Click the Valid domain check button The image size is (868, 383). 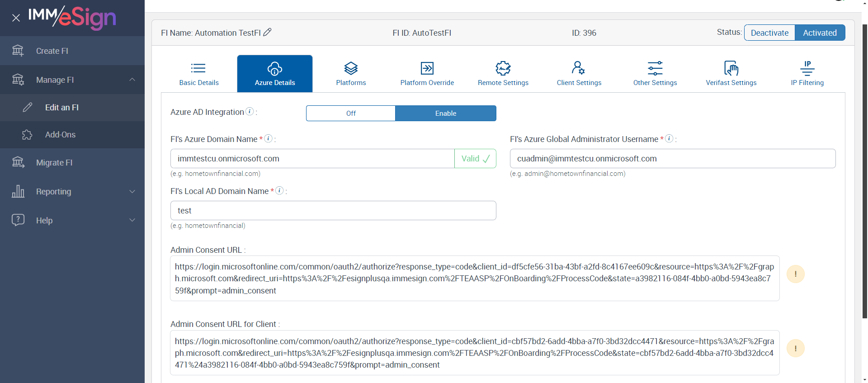pos(475,159)
